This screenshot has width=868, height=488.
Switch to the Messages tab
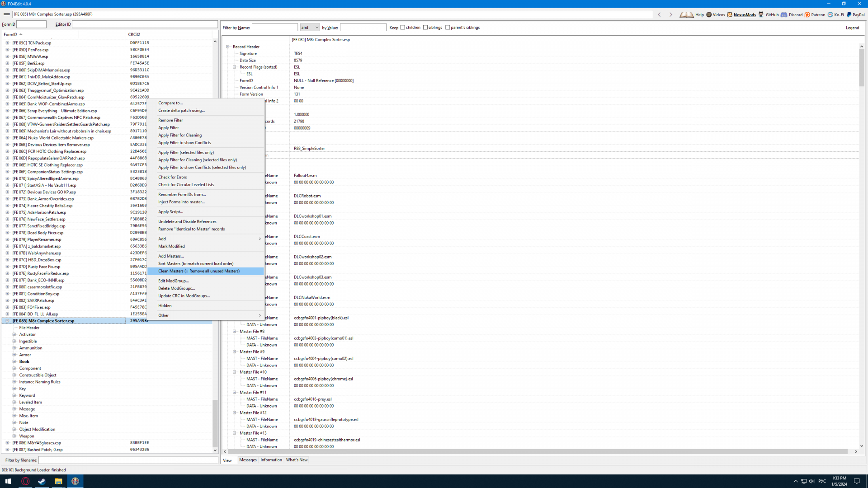[x=248, y=460]
